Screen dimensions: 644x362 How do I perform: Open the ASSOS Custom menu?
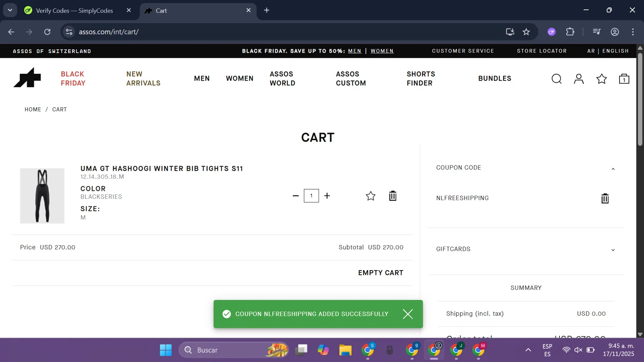point(351,78)
